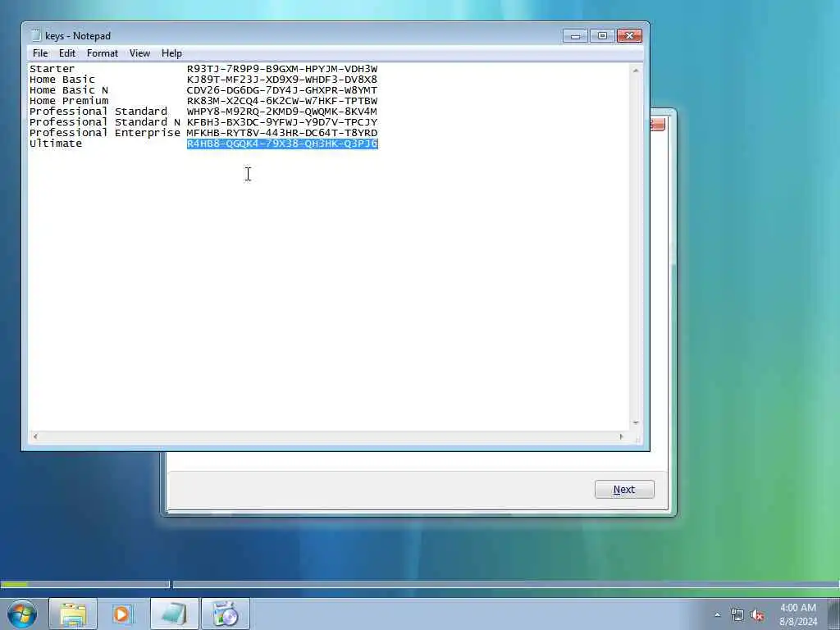The height and width of the screenshot is (630, 840).
Task: Click the keys - Notepad title text
Action: [x=78, y=36]
